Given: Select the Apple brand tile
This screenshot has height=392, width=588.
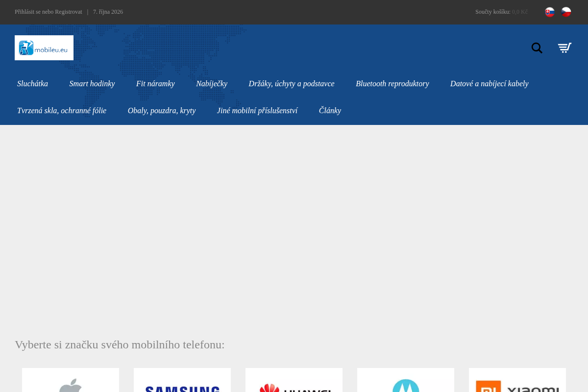Looking at the screenshot, I should click(71, 380).
